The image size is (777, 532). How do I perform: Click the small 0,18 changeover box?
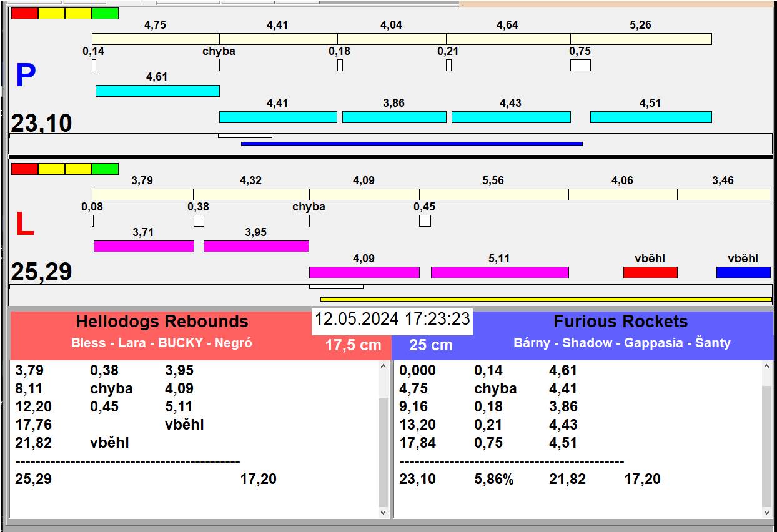(340, 65)
